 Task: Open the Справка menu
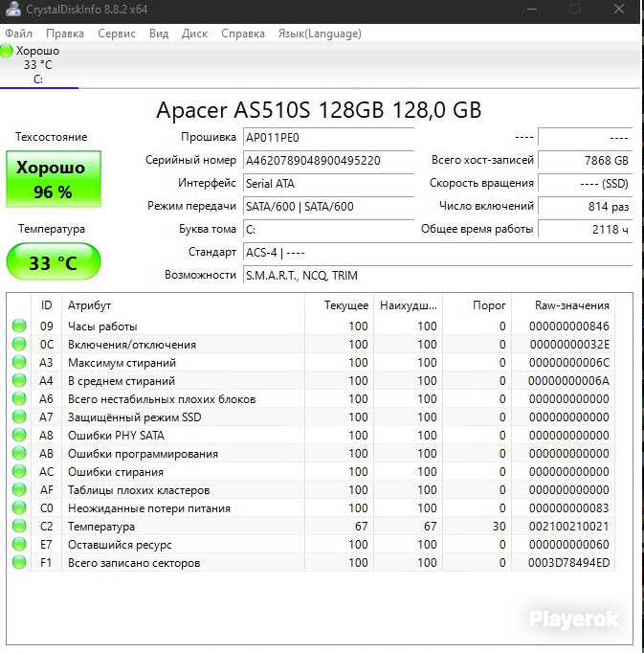[243, 34]
